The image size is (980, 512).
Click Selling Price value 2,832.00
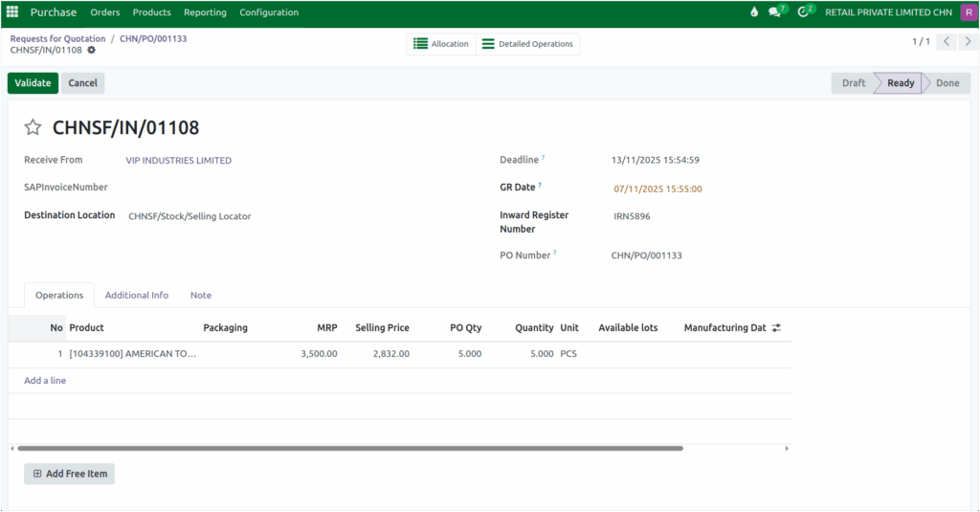pyautogui.click(x=391, y=354)
